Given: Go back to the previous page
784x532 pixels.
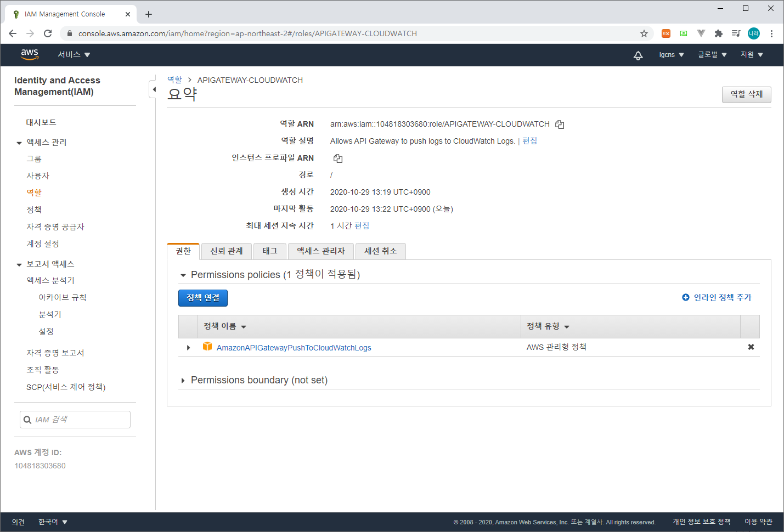Looking at the screenshot, I should [x=13, y=33].
